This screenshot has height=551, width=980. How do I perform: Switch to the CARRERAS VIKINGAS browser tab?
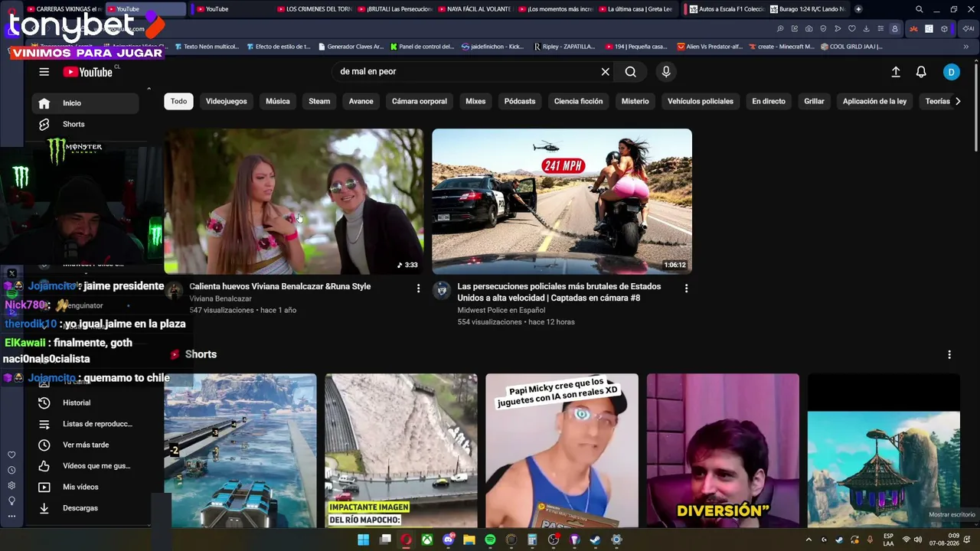click(64, 9)
